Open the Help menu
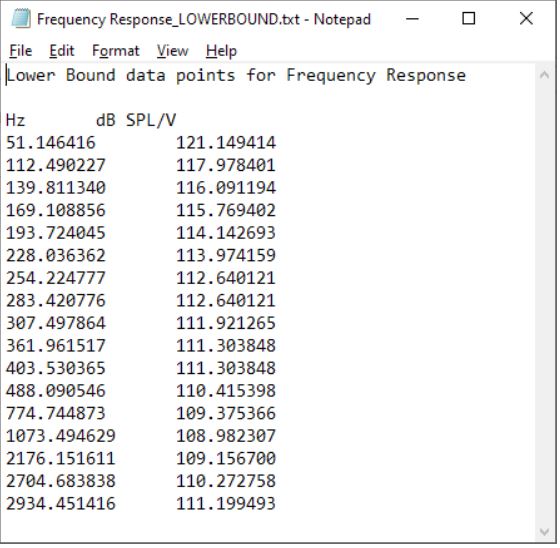The height and width of the screenshot is (548, 560). click(221, 51)
